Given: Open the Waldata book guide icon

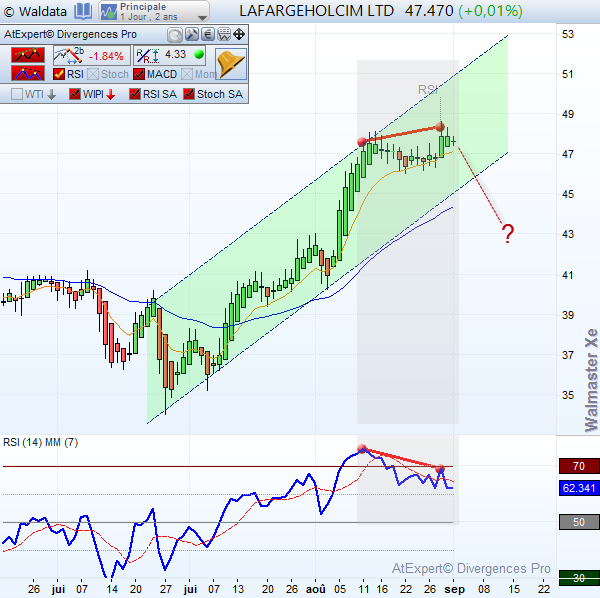Looking at the screenshot, I should pos(83,11).
